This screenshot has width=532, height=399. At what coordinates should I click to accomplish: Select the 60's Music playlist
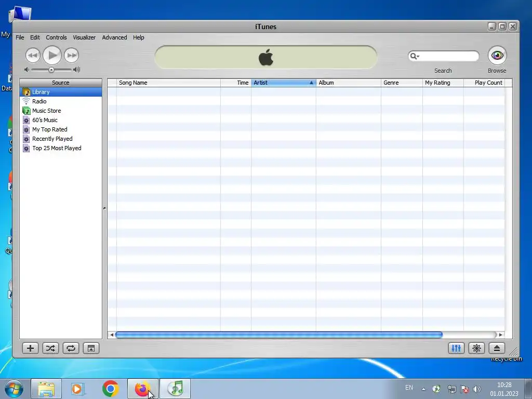[x=61, y=120]
